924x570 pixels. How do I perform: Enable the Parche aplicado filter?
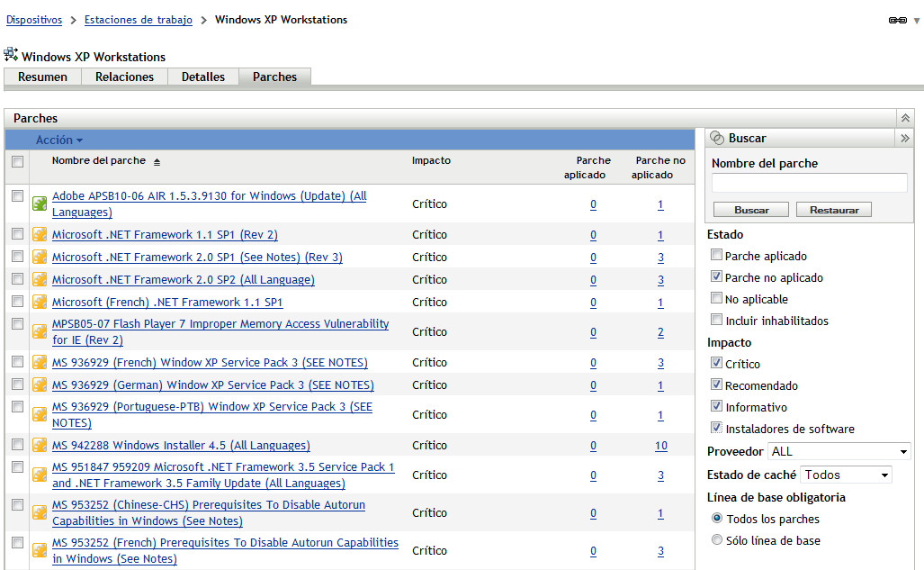pyautogui.click(x=716, y=255)
